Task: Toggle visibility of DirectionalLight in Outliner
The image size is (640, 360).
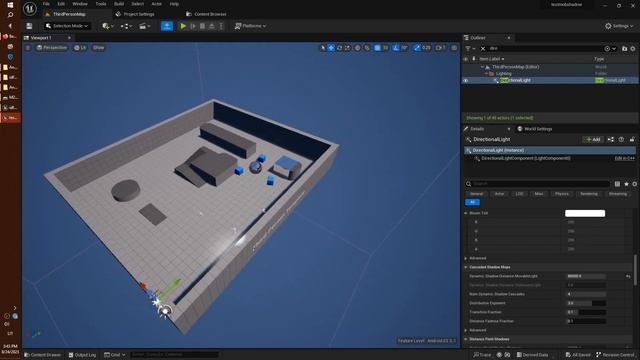Action: click(466, 80)
